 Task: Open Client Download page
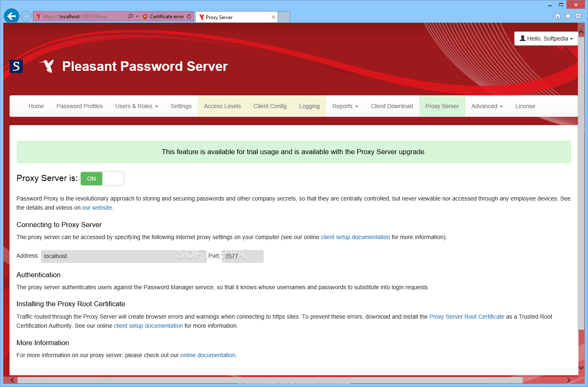(x=392, y=106)
